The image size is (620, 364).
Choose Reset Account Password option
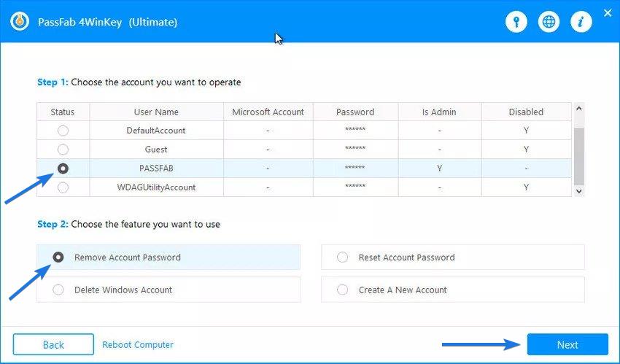[453, 257]
